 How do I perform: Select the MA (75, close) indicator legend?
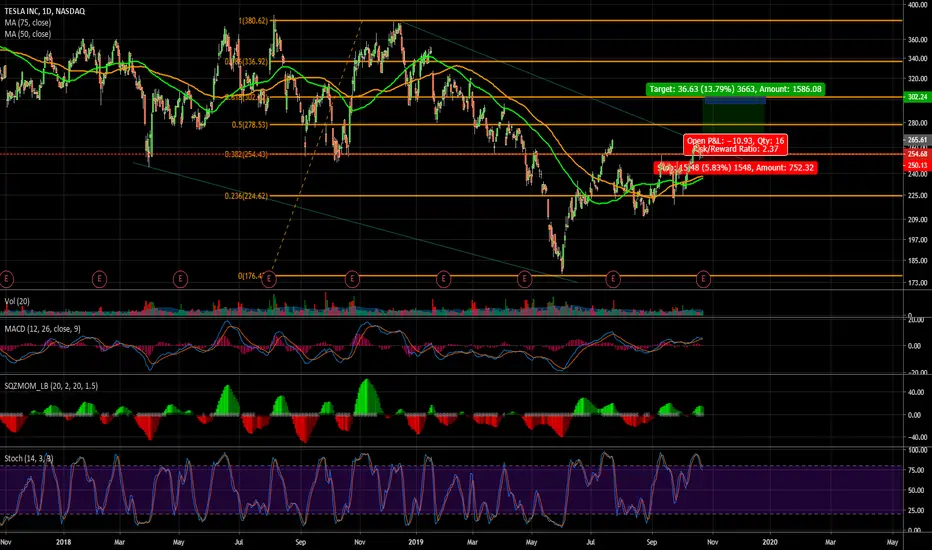(28, 23)
